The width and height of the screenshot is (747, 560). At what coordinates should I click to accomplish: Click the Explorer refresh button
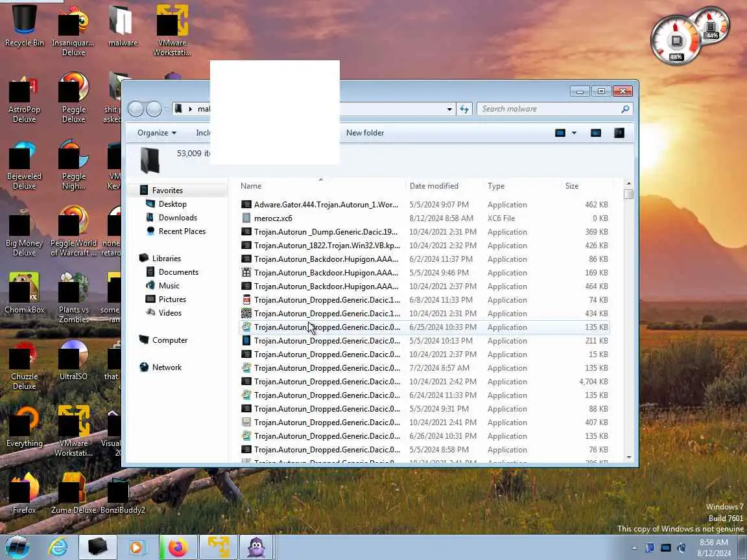(464, 109)
